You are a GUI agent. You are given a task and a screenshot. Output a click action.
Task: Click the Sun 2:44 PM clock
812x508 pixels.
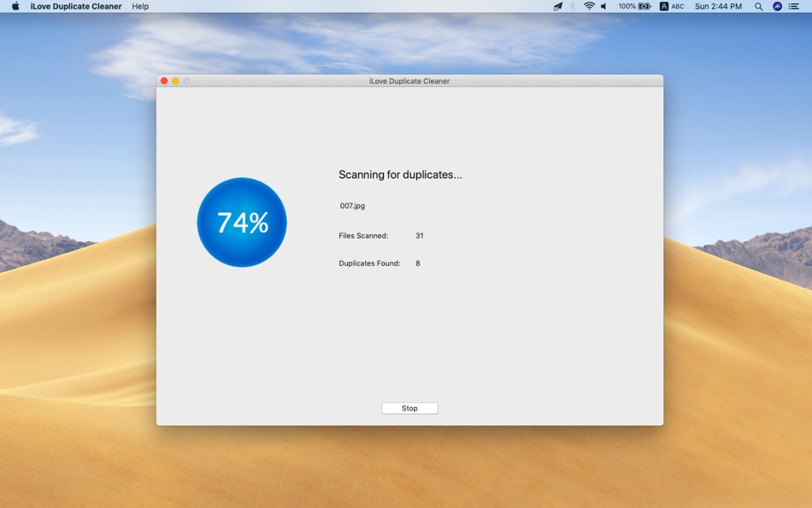click(x=718, y=6)
